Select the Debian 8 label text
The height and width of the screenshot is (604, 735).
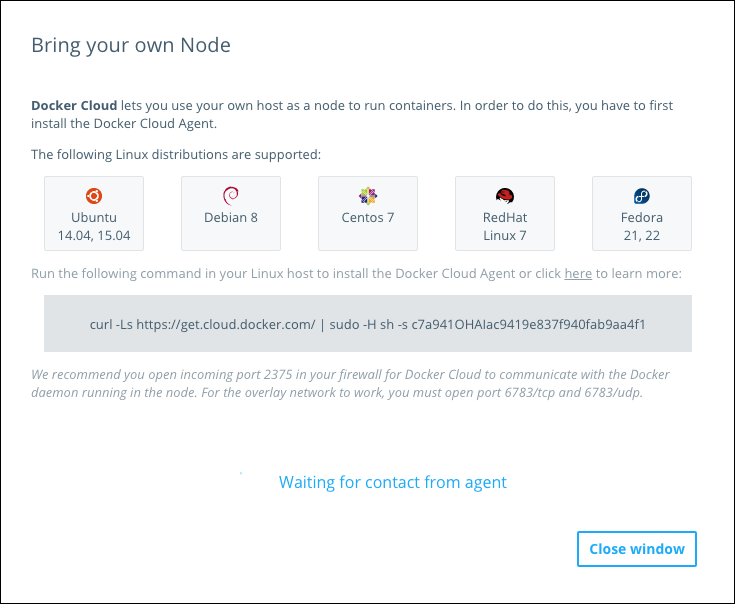pyautogui.click(x=230, y=217)
